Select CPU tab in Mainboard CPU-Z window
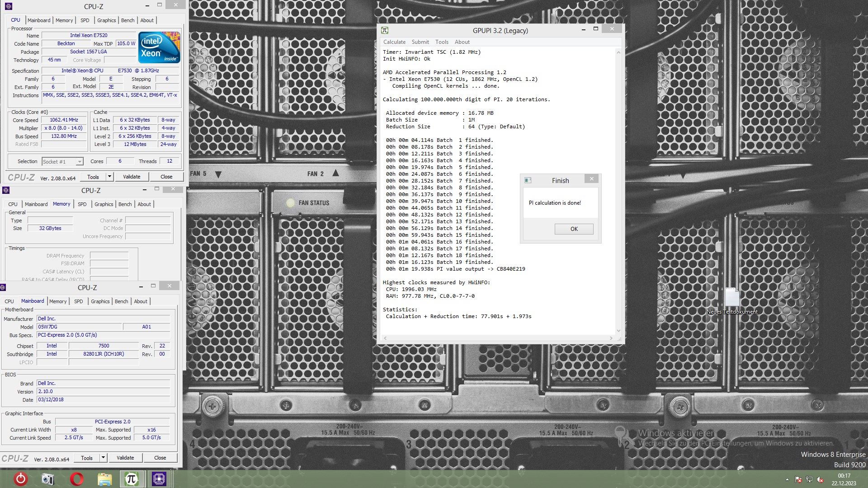This screenshot has height=488, width=868. point(9,301)
